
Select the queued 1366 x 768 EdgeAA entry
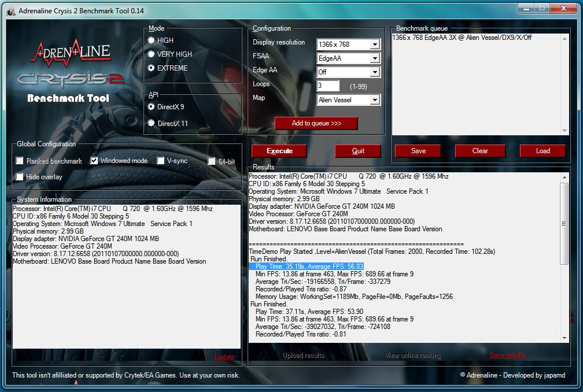(x=462, y=38)
